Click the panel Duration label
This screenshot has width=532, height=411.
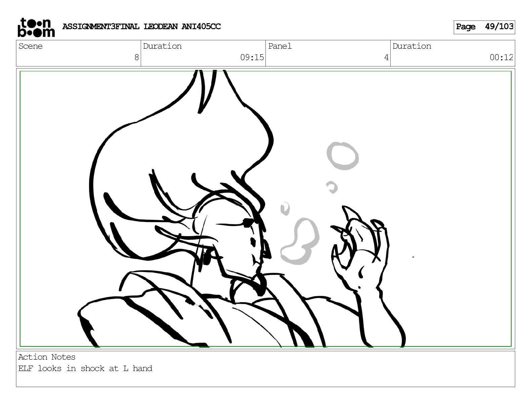(x=412, y=46)
